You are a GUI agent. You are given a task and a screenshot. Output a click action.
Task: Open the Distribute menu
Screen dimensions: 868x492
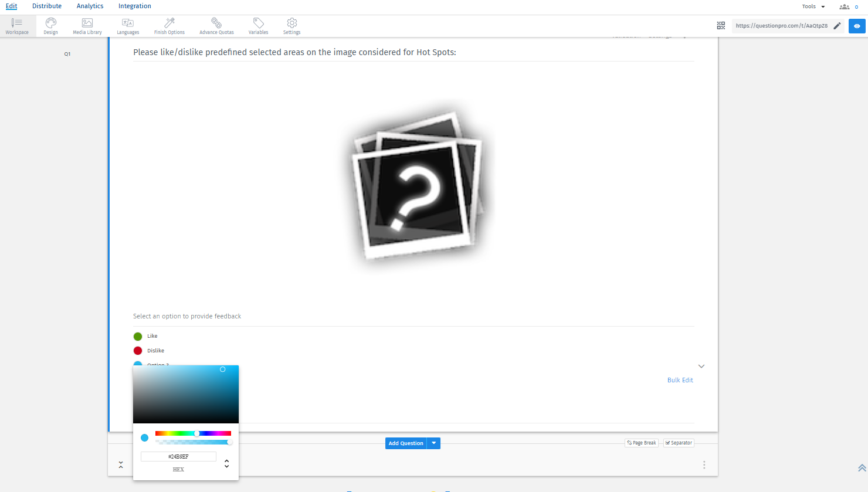(x=47, y=6)
